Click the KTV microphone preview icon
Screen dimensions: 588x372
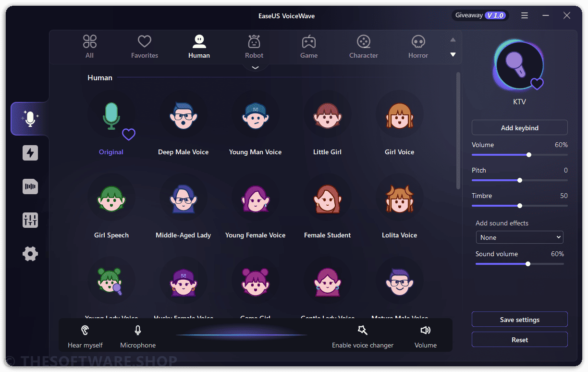[519, 66]
